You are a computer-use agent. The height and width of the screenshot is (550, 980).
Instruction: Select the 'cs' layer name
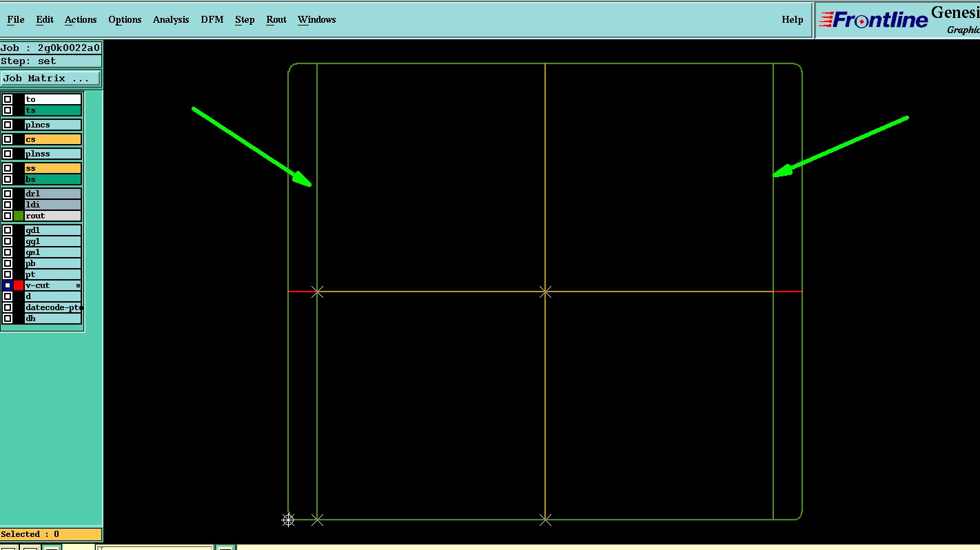53,139
